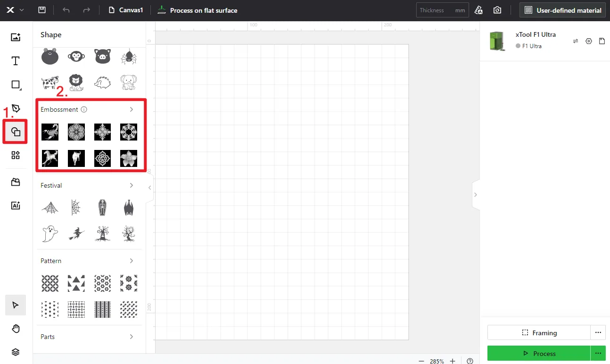Viewport: 610px width, 364px height.
Task: Expand the Parts category
Action: pyautogui.click(x=132, y=337)
